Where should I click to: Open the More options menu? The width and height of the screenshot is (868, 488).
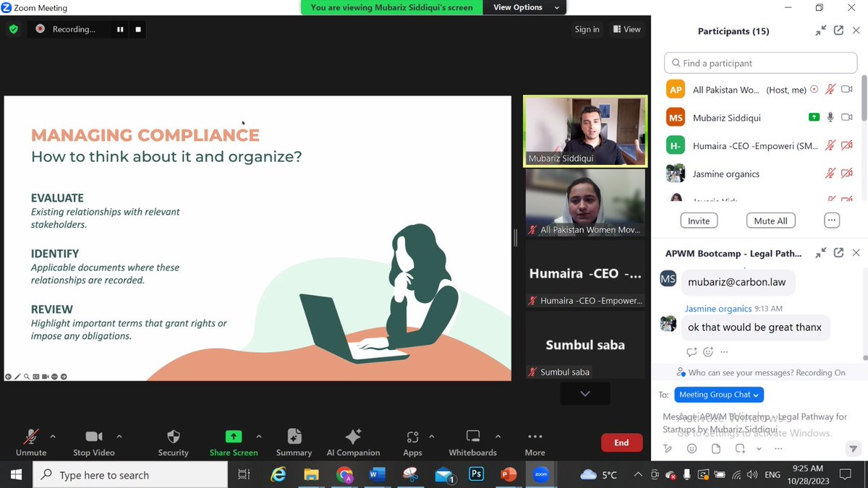click(x=535, y=442)
